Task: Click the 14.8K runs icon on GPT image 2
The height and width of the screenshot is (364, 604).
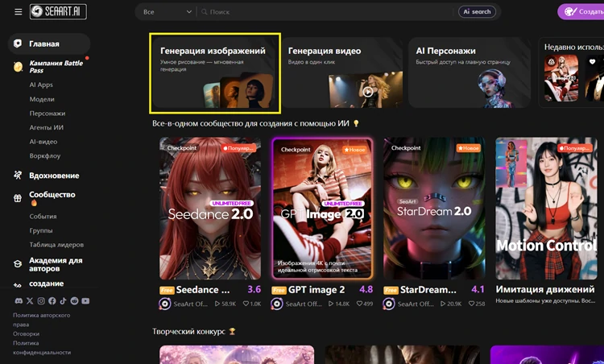Action: tap(331, 304)
